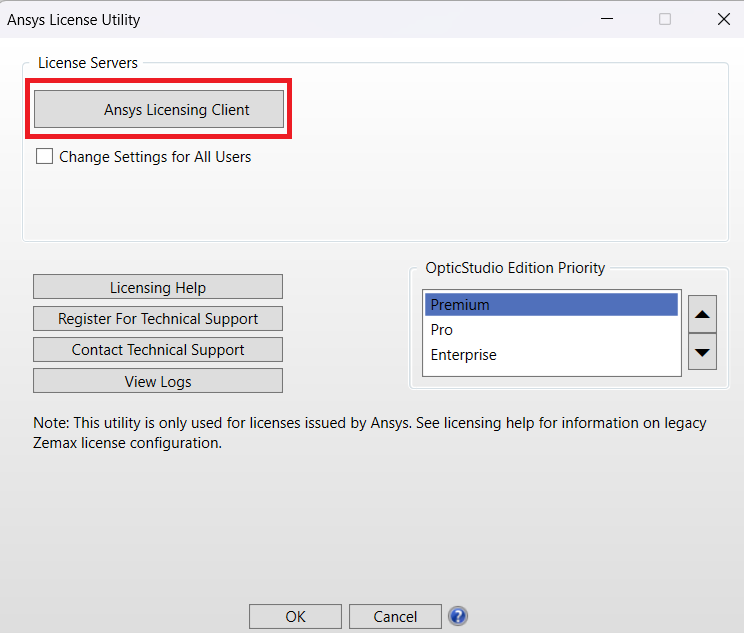The height and width of the screenshot is (633, 744).
Task: Click Register For Technical Support
Action: (158, 318)
